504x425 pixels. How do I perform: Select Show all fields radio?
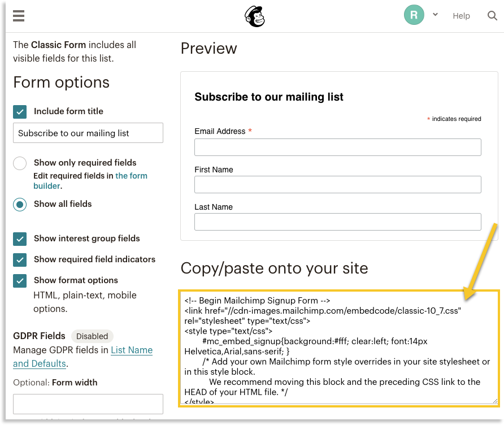[x=20, y=205]
